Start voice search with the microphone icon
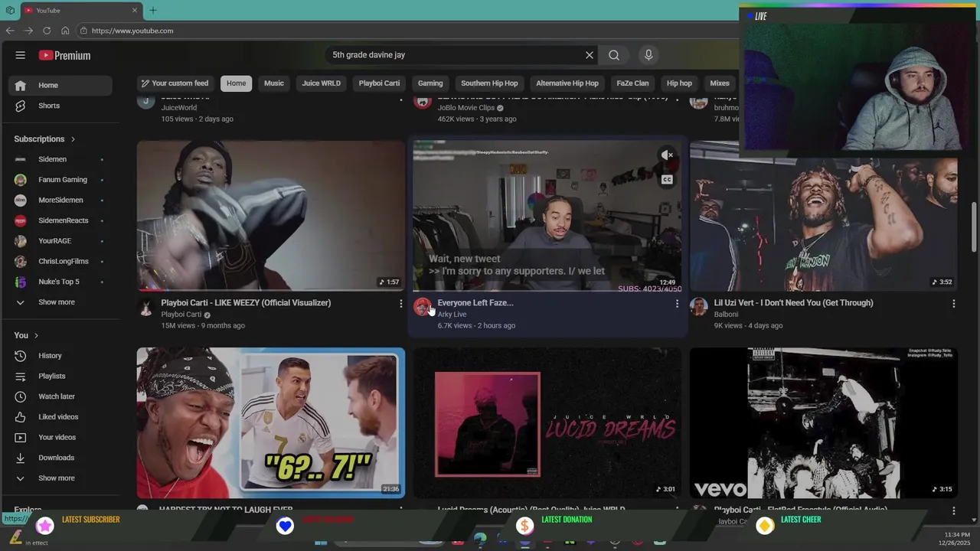 648,55
